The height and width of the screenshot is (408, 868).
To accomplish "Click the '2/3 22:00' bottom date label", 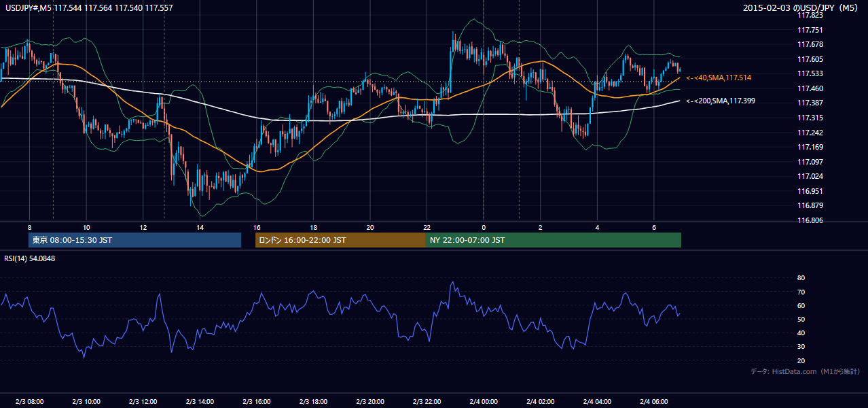I will coord(427,402).
